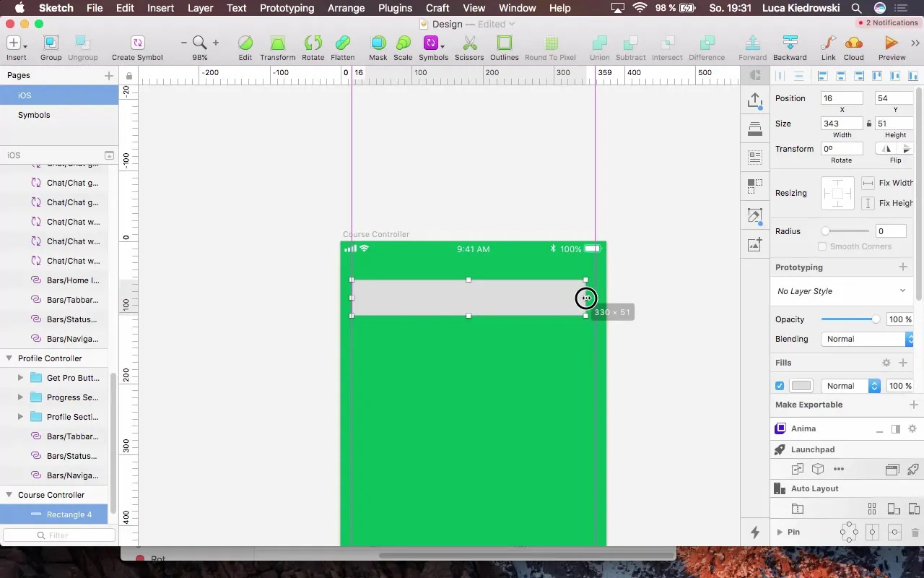Toggle the fill enabled checkbox
The image size is (924, 578).
click(x=780, y=386)
